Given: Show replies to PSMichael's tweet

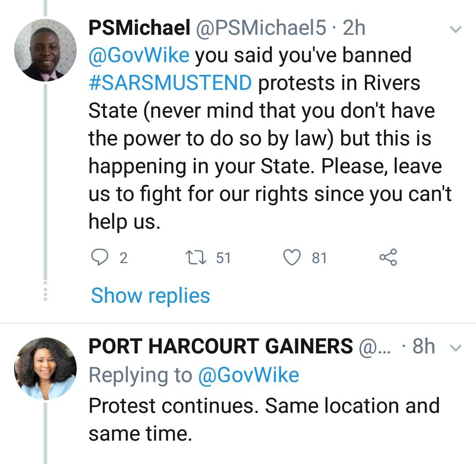Looking at the screenshot, I should pos(150,295).
